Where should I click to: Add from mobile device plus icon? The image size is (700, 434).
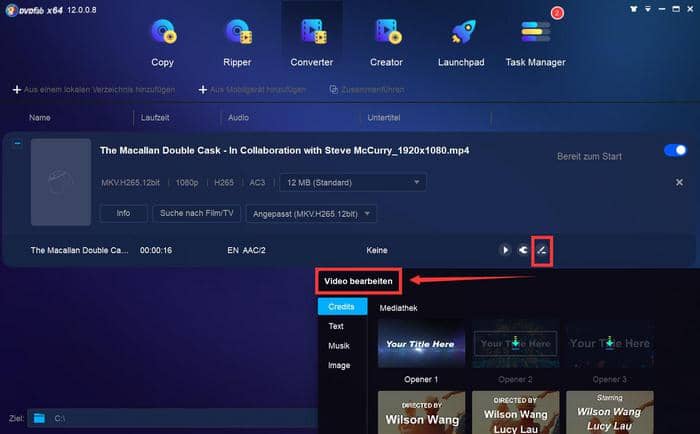203,90
